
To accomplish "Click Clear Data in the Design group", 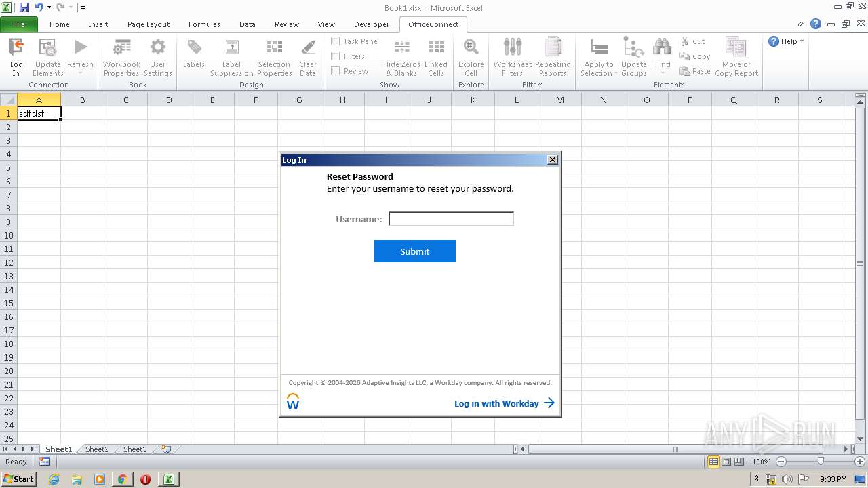I will point(308,57).
